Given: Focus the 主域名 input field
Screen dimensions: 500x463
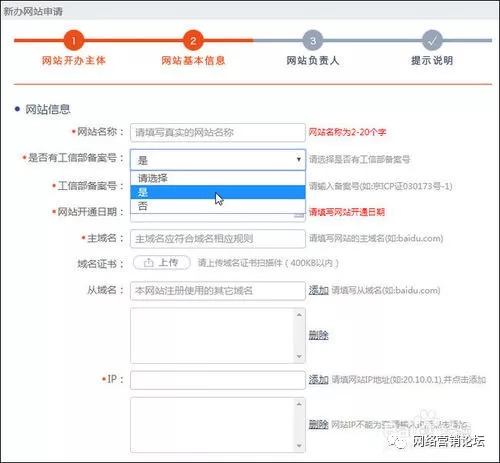Looking at the screenshot, I should (x=218, y=239).
